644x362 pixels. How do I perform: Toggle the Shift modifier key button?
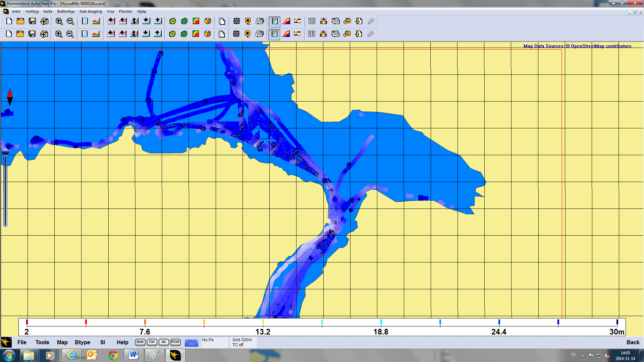[x=140, y=342]
